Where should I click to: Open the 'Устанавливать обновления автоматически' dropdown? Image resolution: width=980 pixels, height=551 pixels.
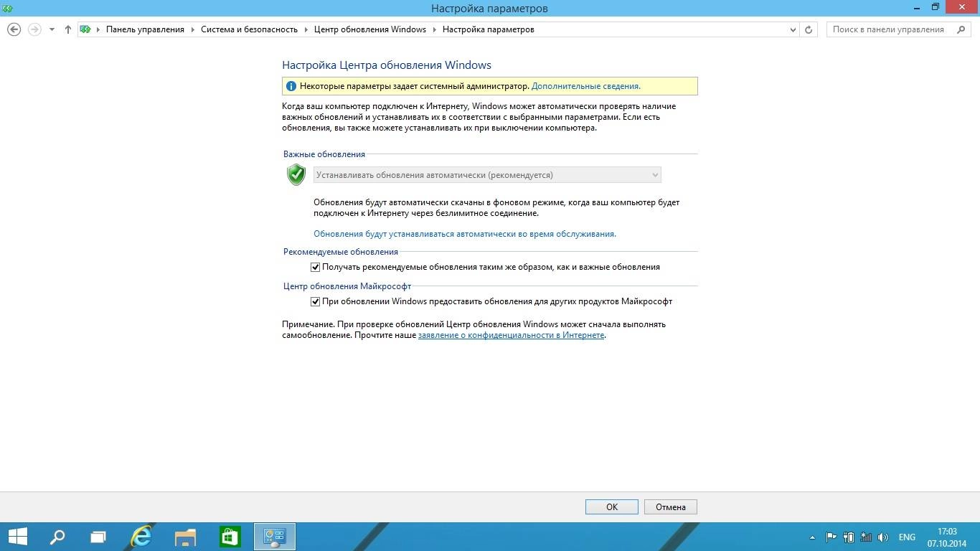coord(487,175)
